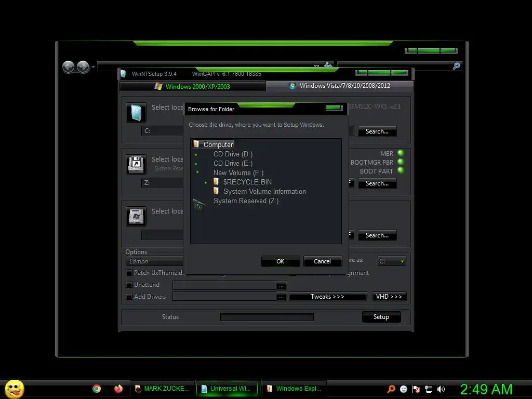Image resolution: width=532 pixels, height=399 pixels.
Task: Collapse New Volume (F:) tree node
Action: pyautogui.click(x=197, y=172)
